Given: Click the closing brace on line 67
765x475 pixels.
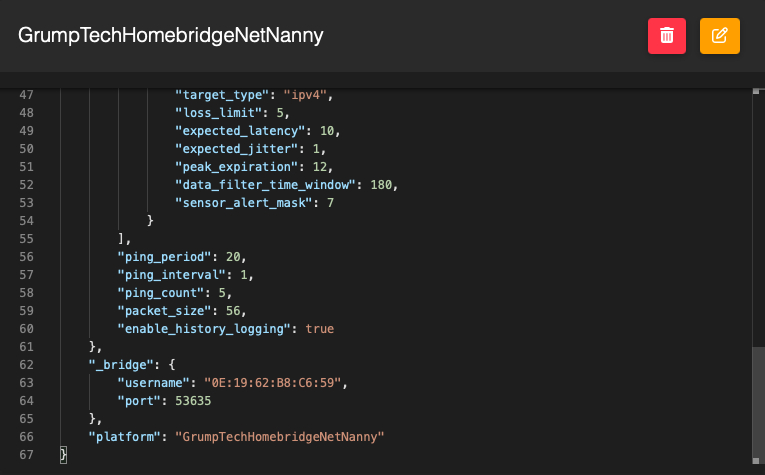Looking at the screenshot, I should [x=63, y=455].
